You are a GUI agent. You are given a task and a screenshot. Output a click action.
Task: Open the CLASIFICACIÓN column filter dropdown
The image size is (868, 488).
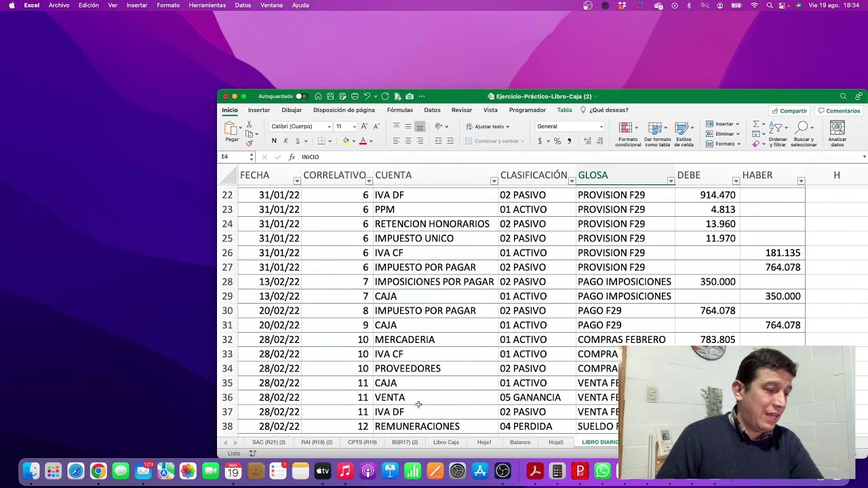point(572,181)
